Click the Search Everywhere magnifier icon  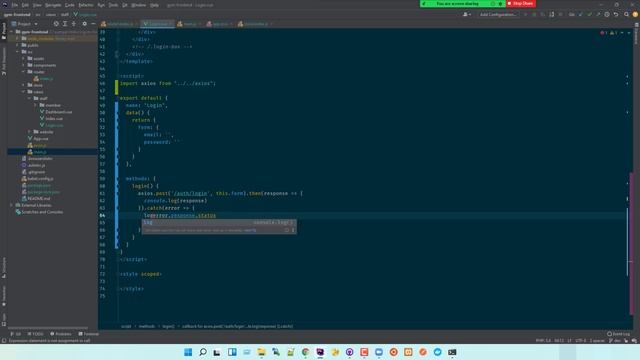tap(626, 14)
